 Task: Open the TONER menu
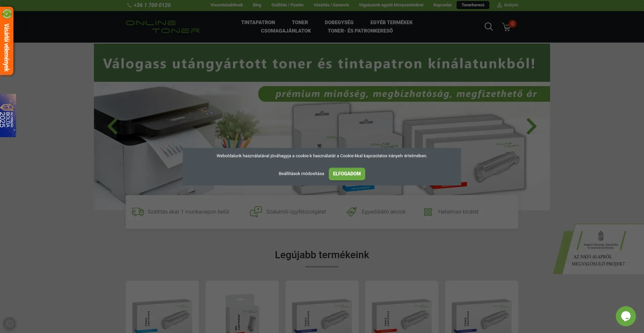coord(300,22)
